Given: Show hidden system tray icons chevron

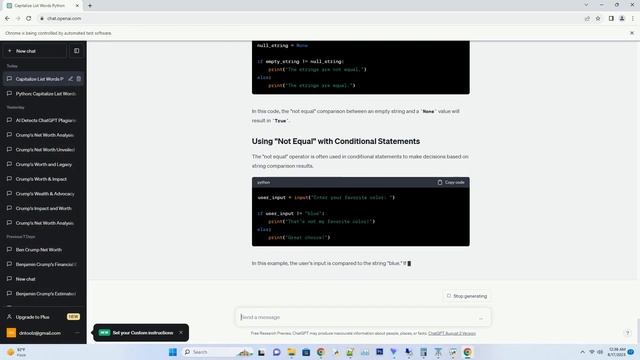Looking at the screenshot, I should point(582,352).
